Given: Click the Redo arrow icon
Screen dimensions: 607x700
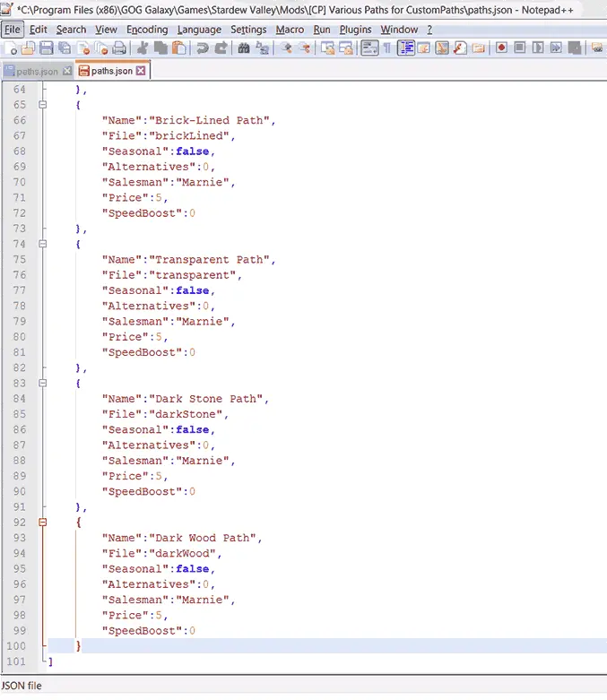Looking at the screenshot, I should pyautogui.click(x=221, y=48).
